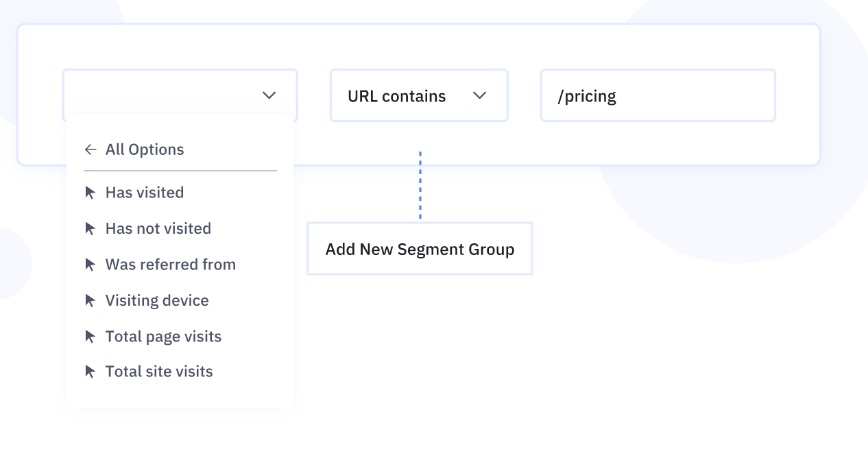Pick Total page visits option
The image size is (868, 449).
163,337
